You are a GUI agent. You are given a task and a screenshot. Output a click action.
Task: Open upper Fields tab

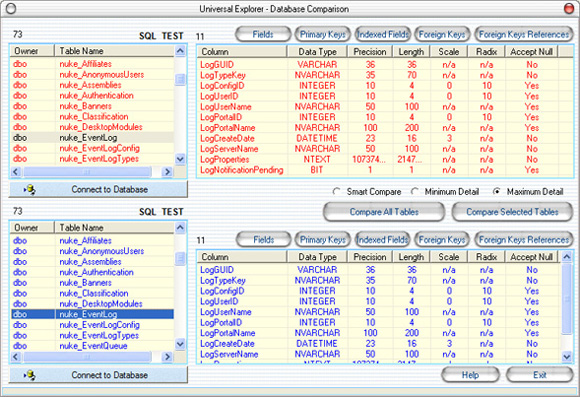click(x=263, y=34)
